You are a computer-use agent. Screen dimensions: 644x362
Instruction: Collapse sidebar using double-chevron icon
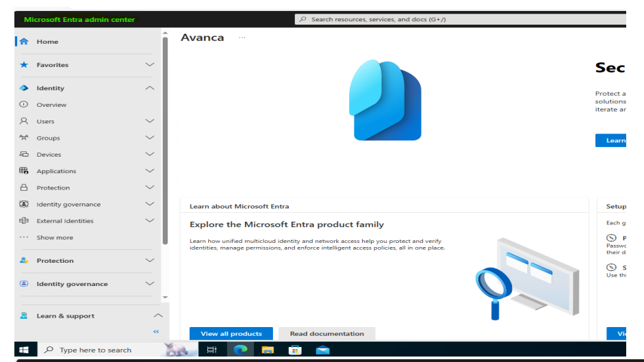click(156, 332)
